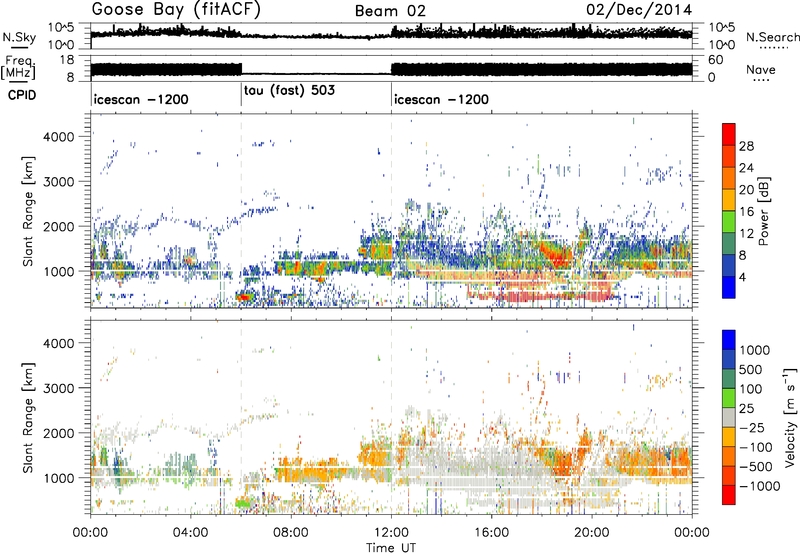
Task: Select 'Slant Range [km]' label of velocity panel
Action: pos(28,417)
